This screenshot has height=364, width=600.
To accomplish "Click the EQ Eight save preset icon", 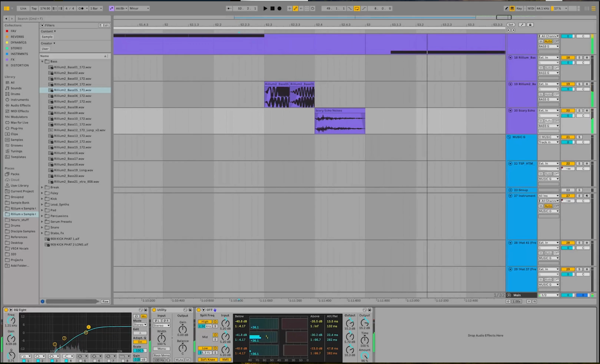I will pos(146,310).
